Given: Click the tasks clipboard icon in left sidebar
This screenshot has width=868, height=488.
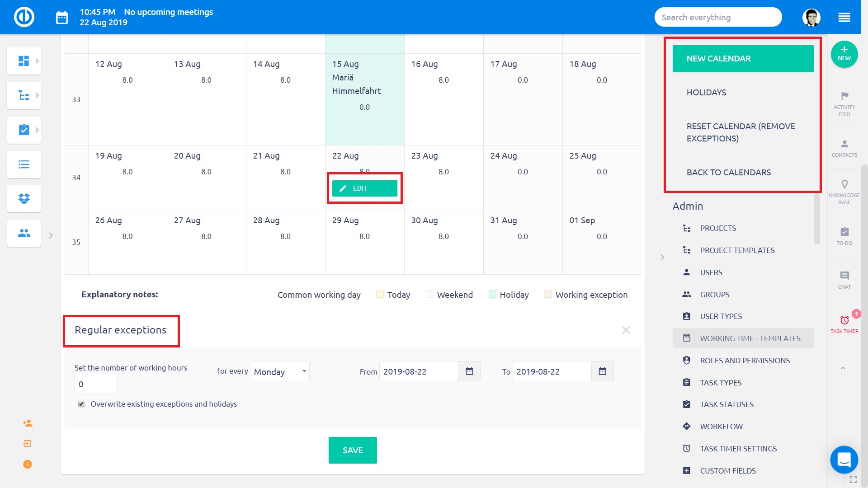Looking at the screenshot, I should [24, 130].
